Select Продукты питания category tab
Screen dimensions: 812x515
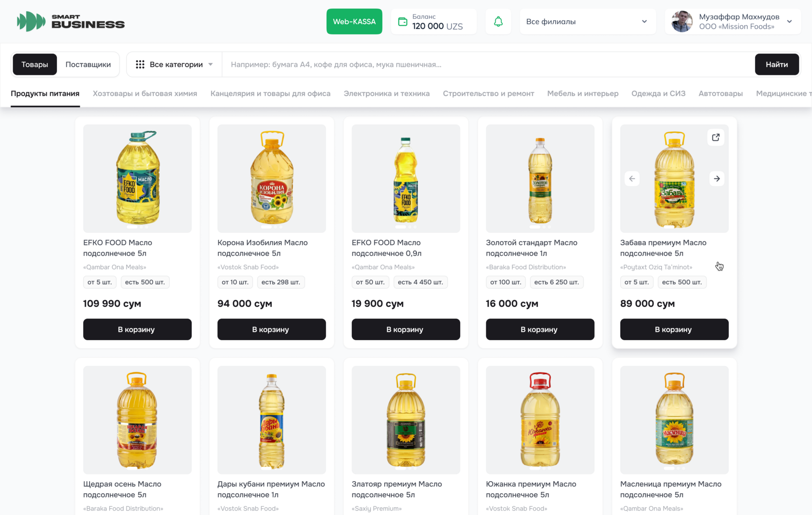pyautogui.click(x=45, y=93)
